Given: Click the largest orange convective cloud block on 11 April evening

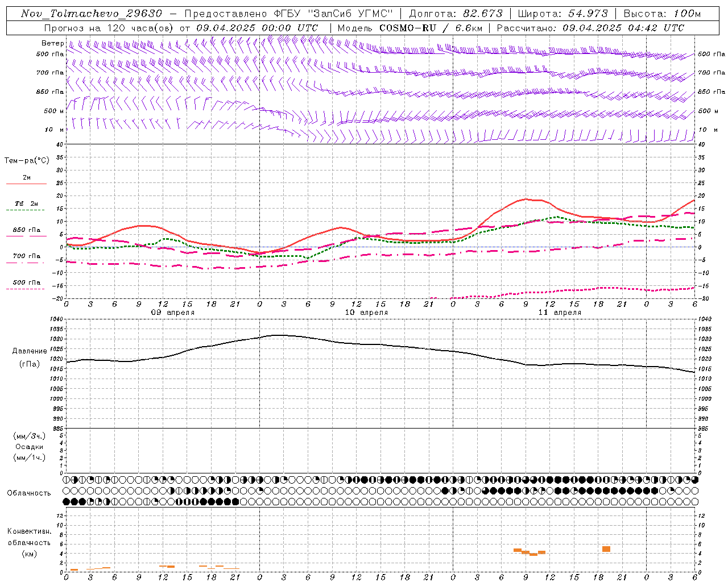Looking at the screenshot, I should 606,549.
